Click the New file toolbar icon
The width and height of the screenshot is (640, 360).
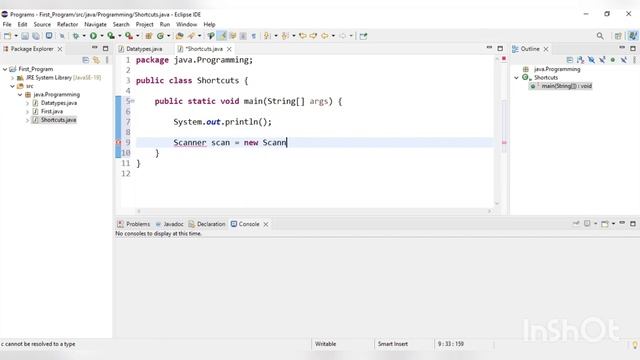click(7, 36)
